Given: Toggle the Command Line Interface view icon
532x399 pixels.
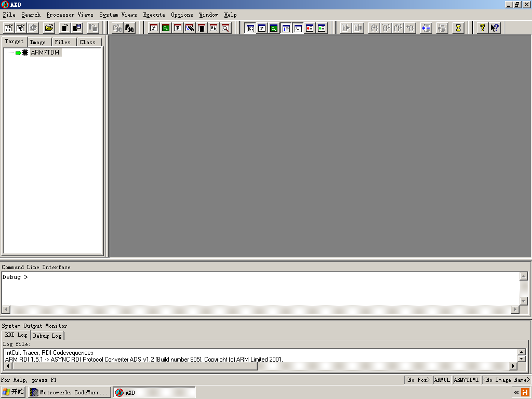Looking at the screenshot, I should (x=298, y=28).
